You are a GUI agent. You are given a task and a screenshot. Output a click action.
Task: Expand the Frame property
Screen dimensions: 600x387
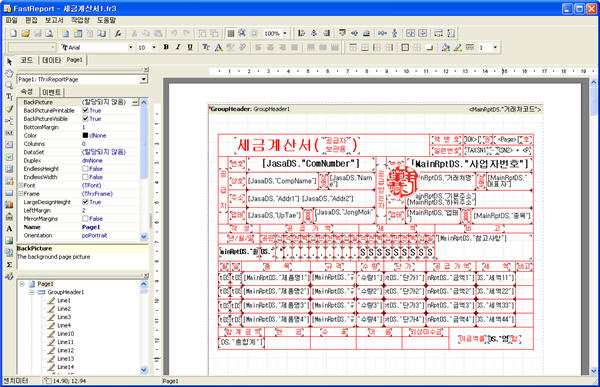21,194
